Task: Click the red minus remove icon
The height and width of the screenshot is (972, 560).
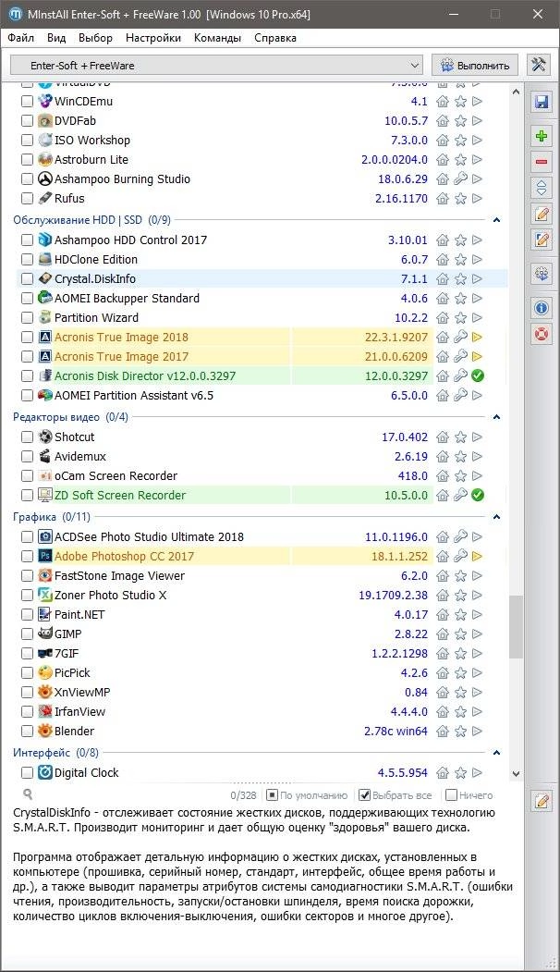Action: (542, 162)
